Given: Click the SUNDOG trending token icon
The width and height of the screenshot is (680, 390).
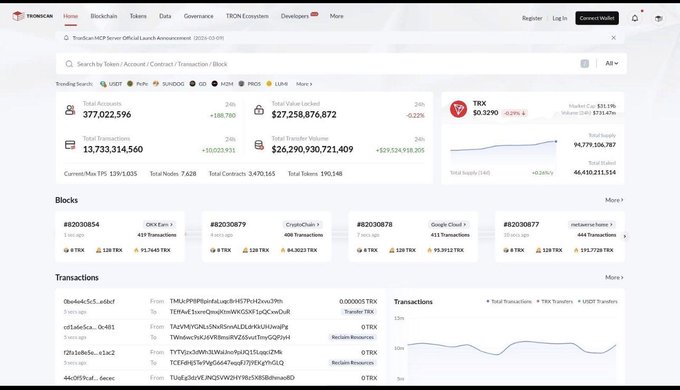Looking at the screenshot, I should [156, 84].
